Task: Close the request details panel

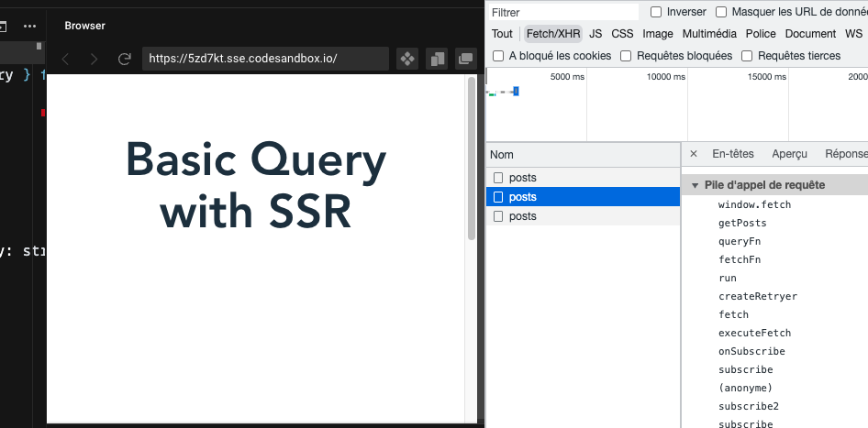Action: tap(694, 154)
